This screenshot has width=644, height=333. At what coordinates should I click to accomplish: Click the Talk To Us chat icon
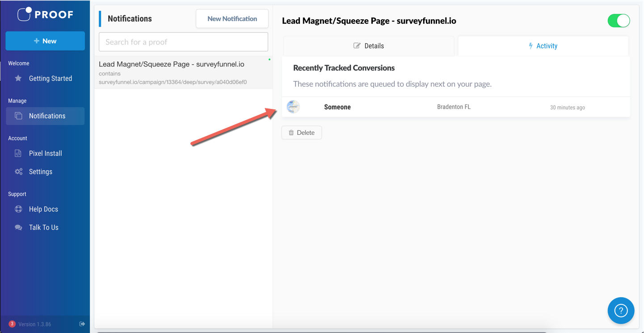[x=18, y=228]
